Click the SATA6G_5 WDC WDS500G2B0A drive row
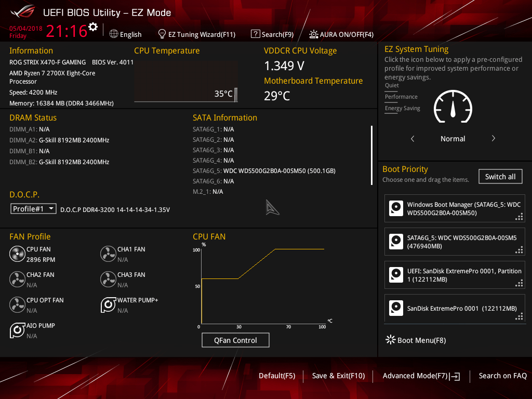The height and width of the screenshot is (399, 532). coord(264,170)
